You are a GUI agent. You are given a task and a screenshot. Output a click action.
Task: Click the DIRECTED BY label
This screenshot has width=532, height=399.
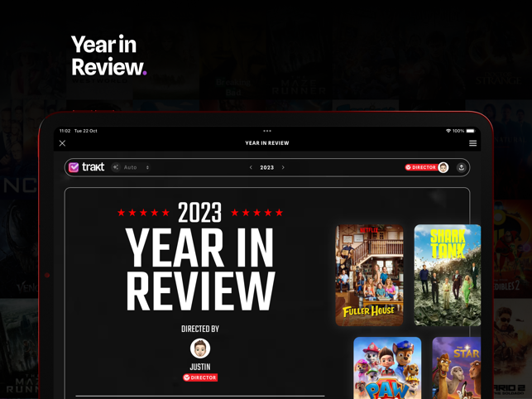(200, 329)
